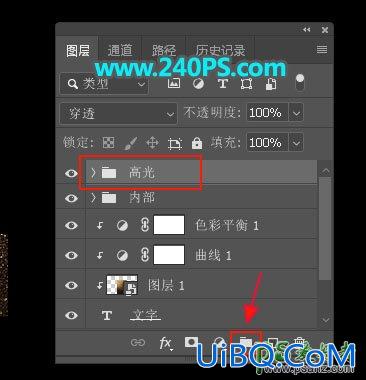366x380 pixels.
Task: Expand the 内部 group chevron
Action: point(93,198)
